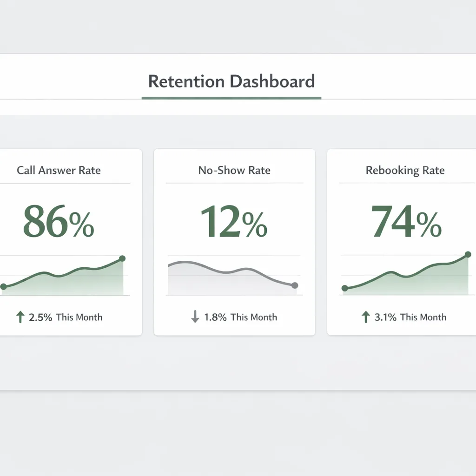Click the gray end point of No-Show chart
This screenshot has height=476, width=476.
(x=294, y=285)
